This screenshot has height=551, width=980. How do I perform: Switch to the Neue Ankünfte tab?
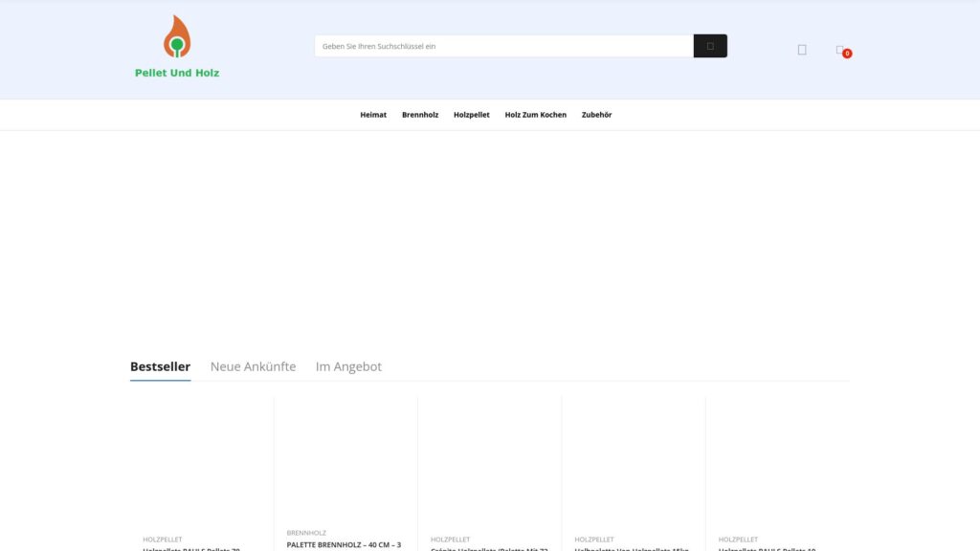click(254, 366)
